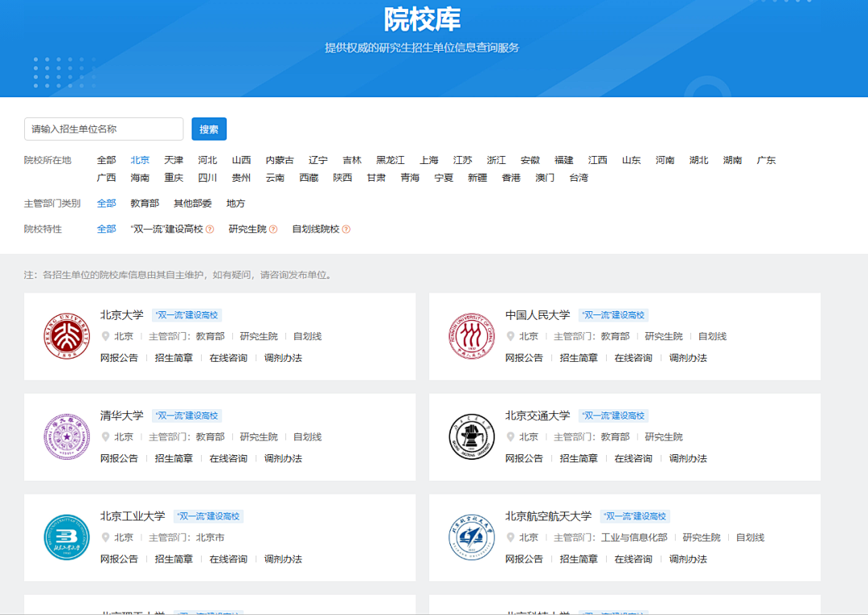Open the 北京大学 title link
Image resolution: width=868 pixels, height=615 pixels.
click(x=122, y=315)
